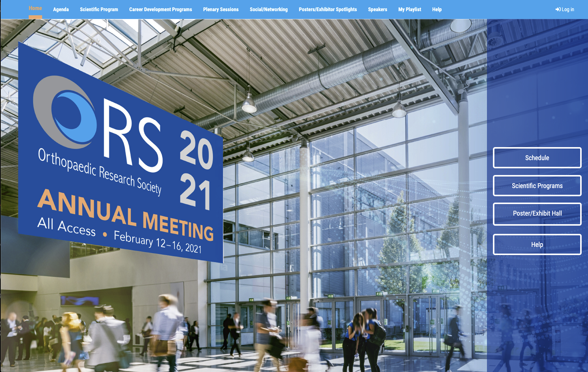
Task: Open Scientific Program in the top navigation
Action: [99, 10]
